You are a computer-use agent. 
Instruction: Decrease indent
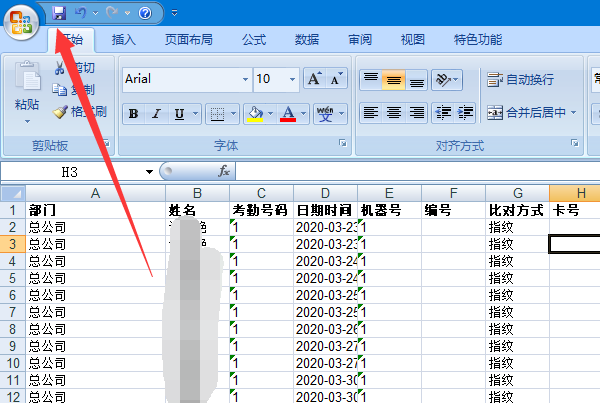pos(443,113)
